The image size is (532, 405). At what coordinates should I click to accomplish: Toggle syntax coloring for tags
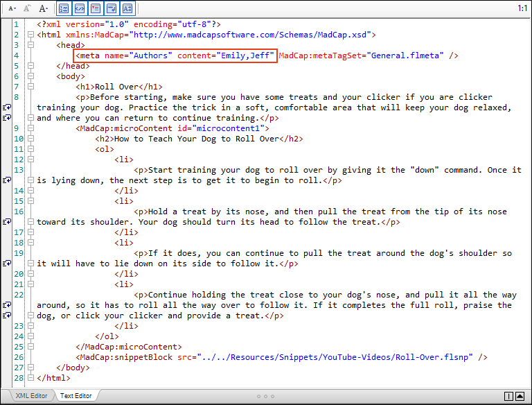tap(80, 8)
